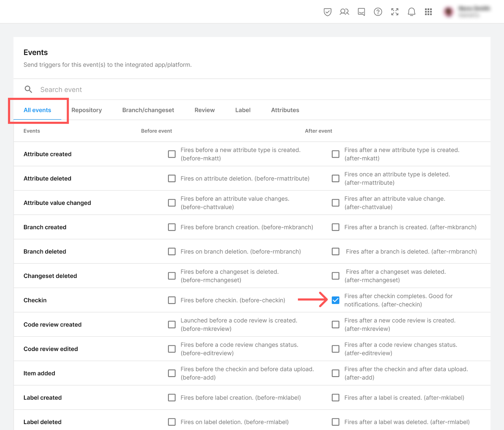Viewport: 504px width, 430px height.
Task: Check the after-mkbranch event checkbox
Action: click(x=335, y=227)
